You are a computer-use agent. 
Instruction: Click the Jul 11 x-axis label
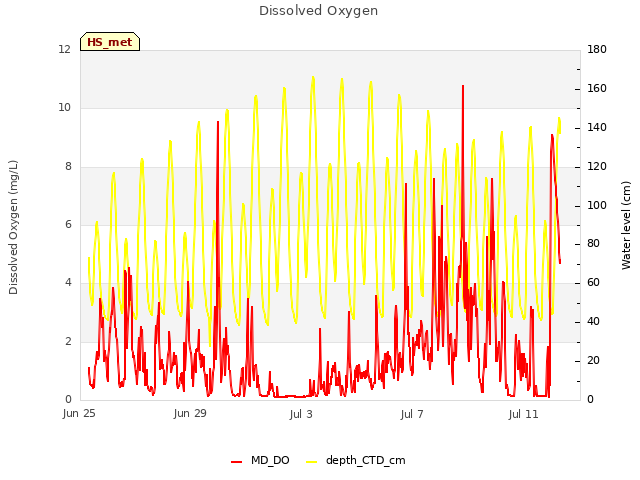[523, 414]
